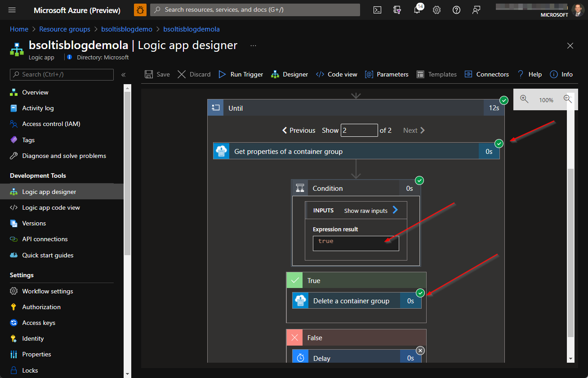The width and height of the screenshot is (588, 378).
Task: Click the notifications bell icon
Action: tap(417, 9)
